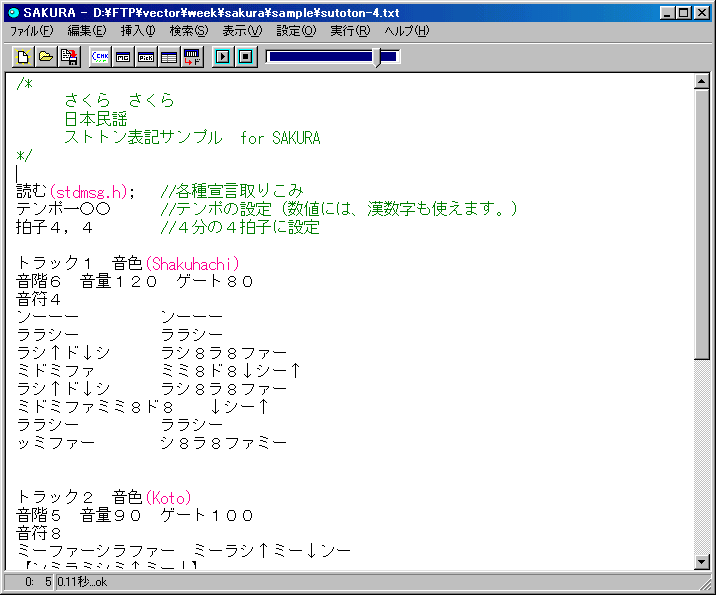Click the 音符4 line
Viewport: 716px width, 595px height.
(38, 300)
